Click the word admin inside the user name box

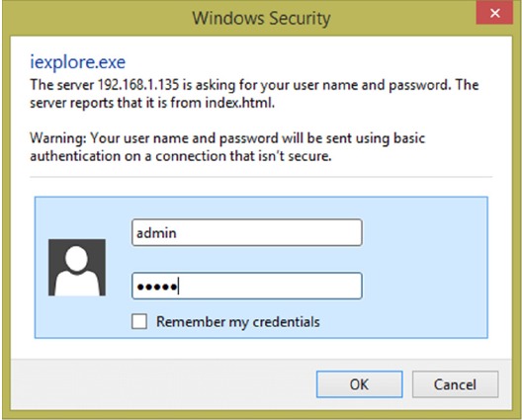[x=156, y=233]
